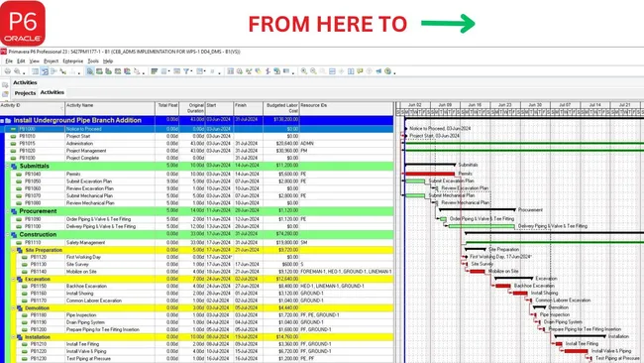Collapse the Construction WBS group

pos(7,235)
